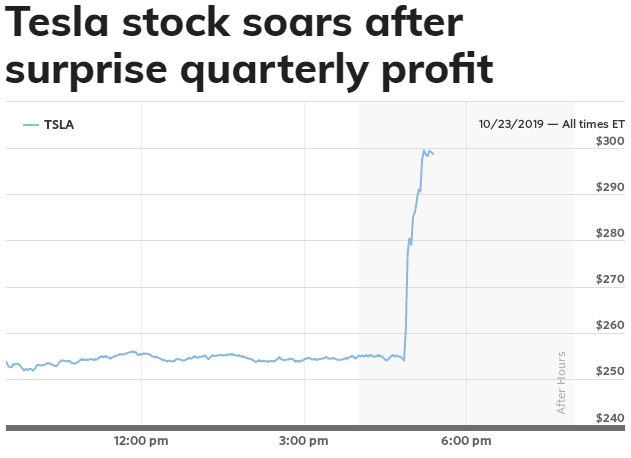This screenshot has height=458, width=631.
Task: Click the dark gray x-axis bar
Action: click(315, 428)
